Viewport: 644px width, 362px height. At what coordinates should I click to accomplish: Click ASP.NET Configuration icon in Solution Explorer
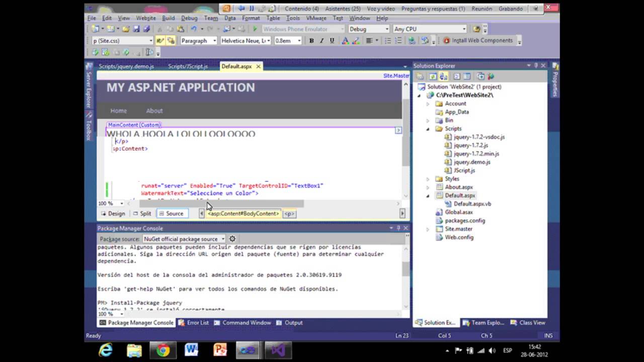[x=491, y=76]
